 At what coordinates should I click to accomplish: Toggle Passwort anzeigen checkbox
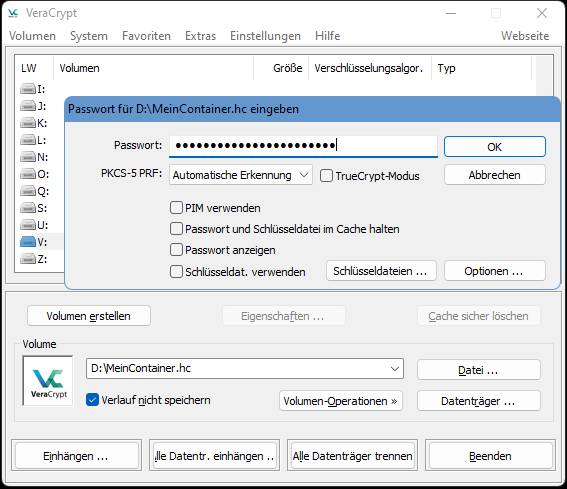click(176, 250)
